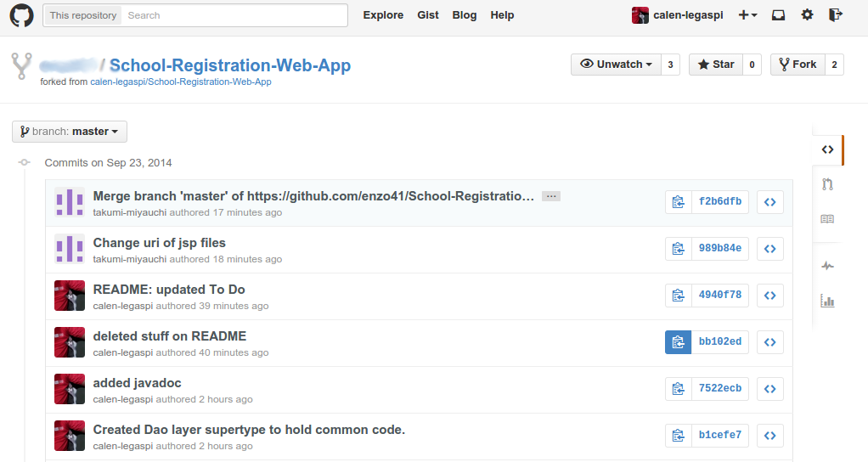Image resolution: width=868 pixels, height=462 pixels.
Task: Copy SHA 989b84e to clipboard
Action: click(x=678, y=249)
